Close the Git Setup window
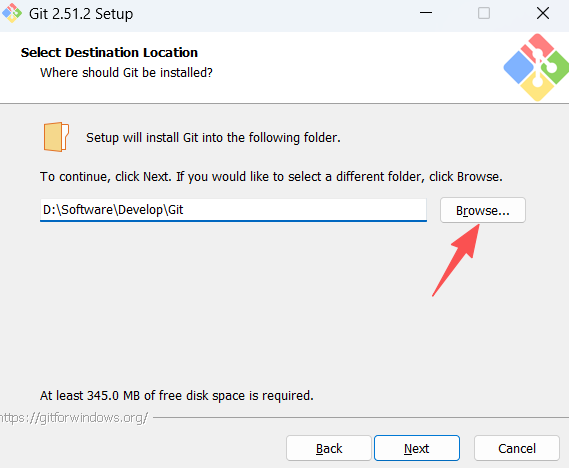The image size is (569, 468). [x=543, y=13]
